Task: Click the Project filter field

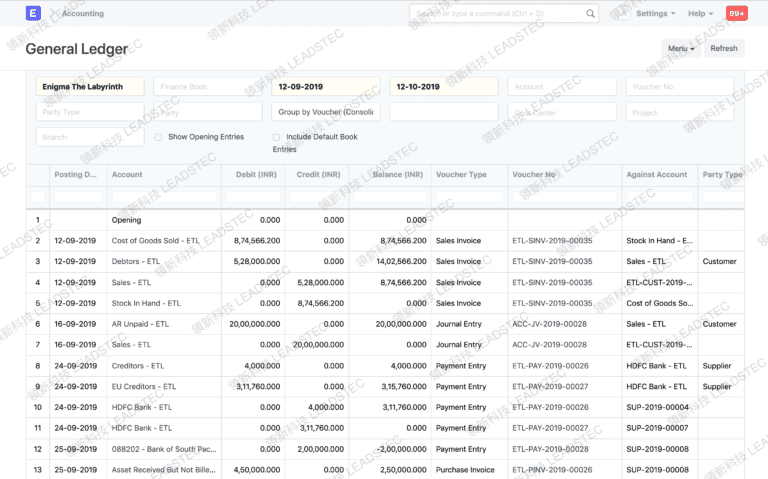Action: tap(680, 112)
